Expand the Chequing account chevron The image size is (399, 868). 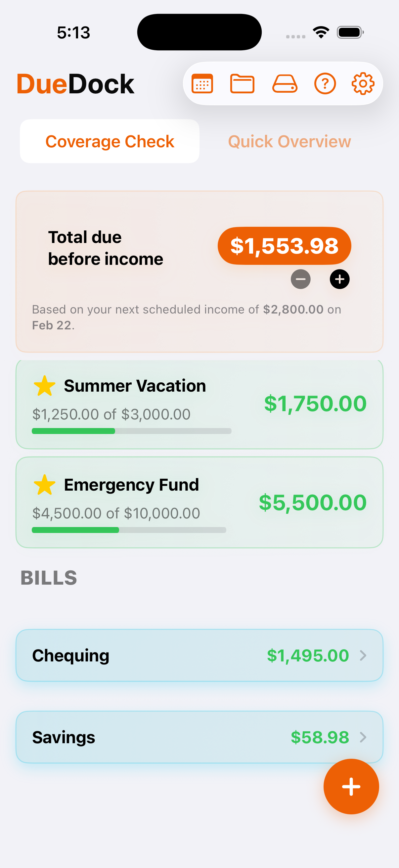tap(363, 655)
